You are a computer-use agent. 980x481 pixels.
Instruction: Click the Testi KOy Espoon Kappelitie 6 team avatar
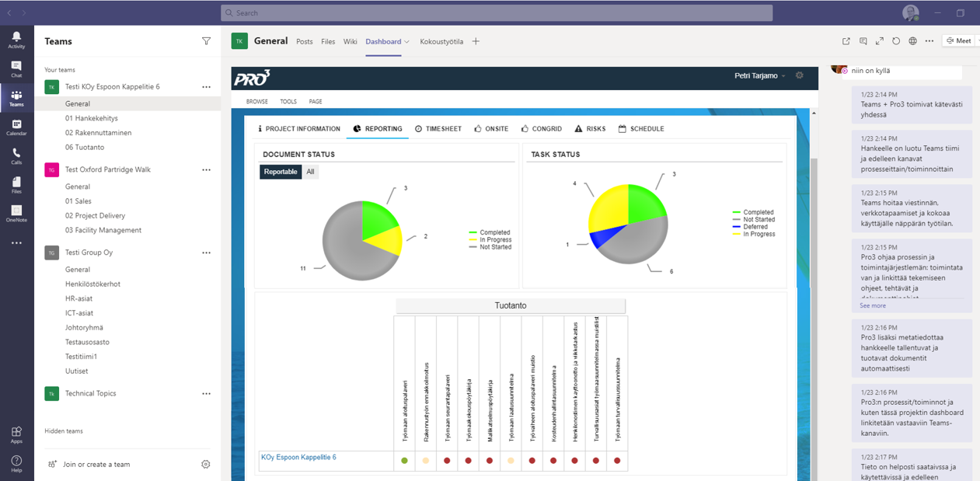tap(52, 87)
